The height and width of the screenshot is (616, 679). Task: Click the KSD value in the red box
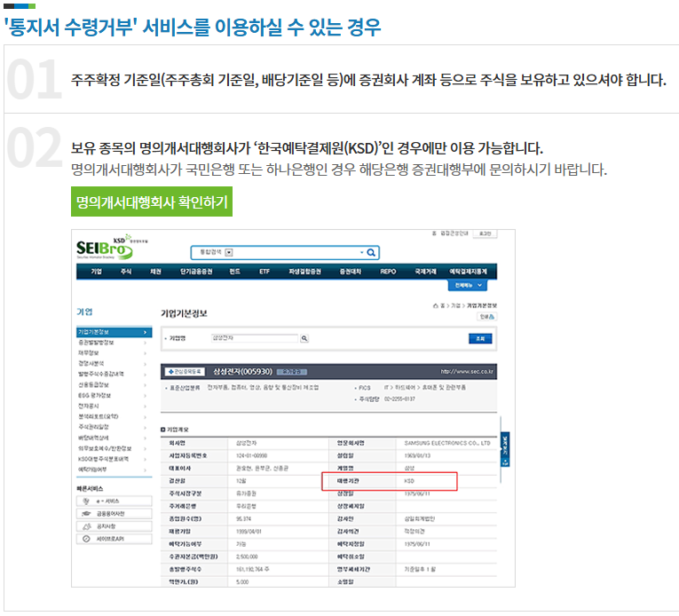(x=409, y=481)
